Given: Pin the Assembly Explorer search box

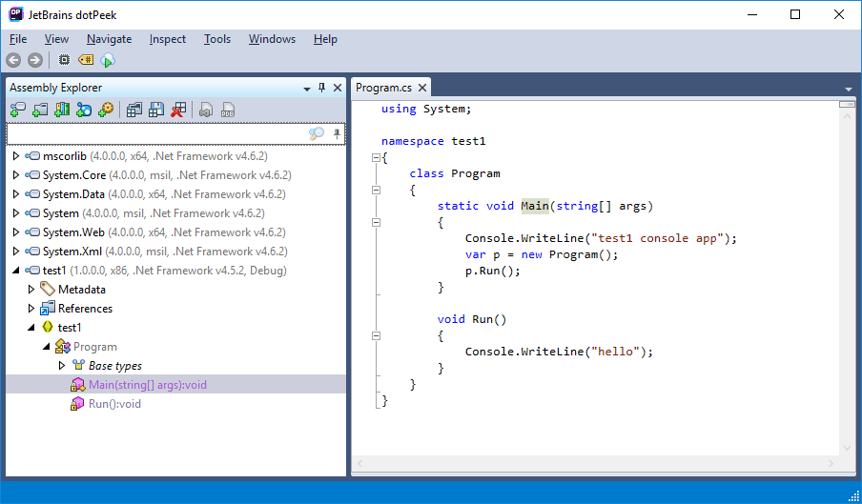Looking at the screenshot, I should point(337,133).
